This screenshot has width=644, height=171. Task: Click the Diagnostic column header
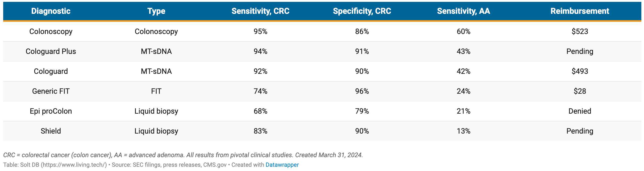[x=51, y=11]
